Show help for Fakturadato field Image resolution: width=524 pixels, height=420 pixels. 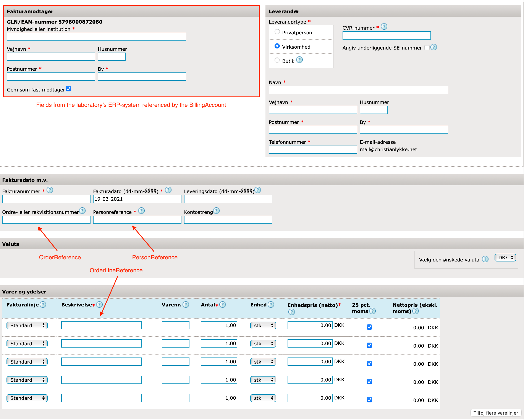coord(168,190)
